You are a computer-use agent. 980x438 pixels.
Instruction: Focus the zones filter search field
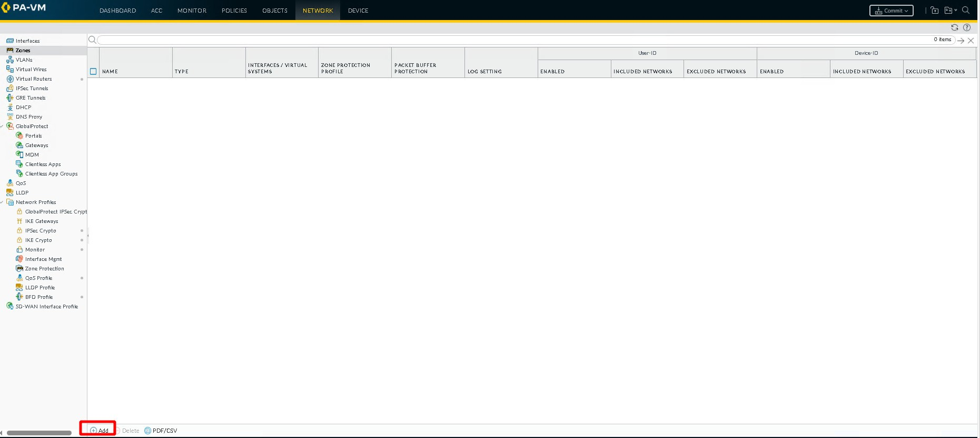[x=511, y=40]
